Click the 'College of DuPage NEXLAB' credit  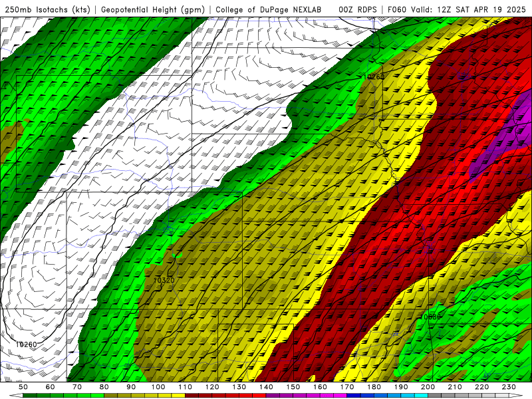[x=268, y=9]
